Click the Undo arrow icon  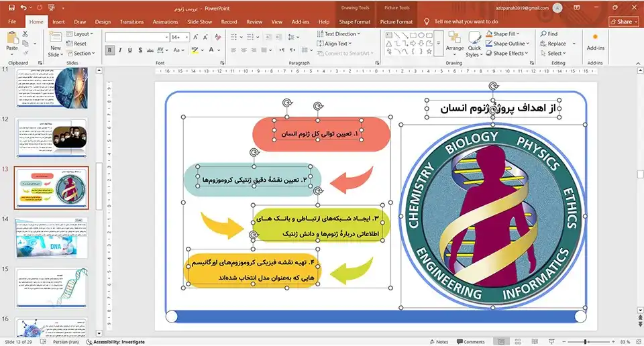tap(23, 8)
